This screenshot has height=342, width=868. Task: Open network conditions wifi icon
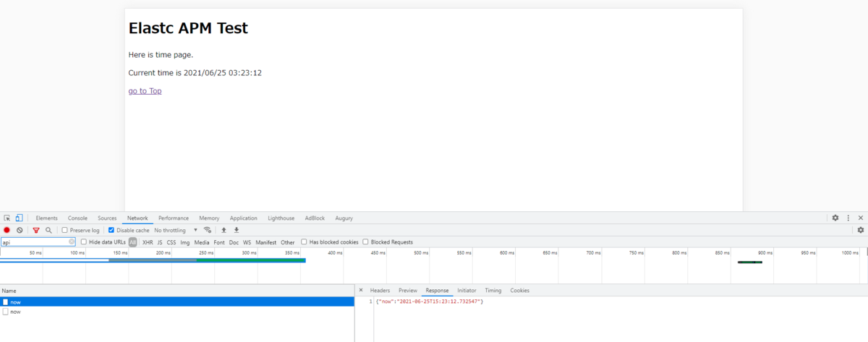tap(208, 230)
